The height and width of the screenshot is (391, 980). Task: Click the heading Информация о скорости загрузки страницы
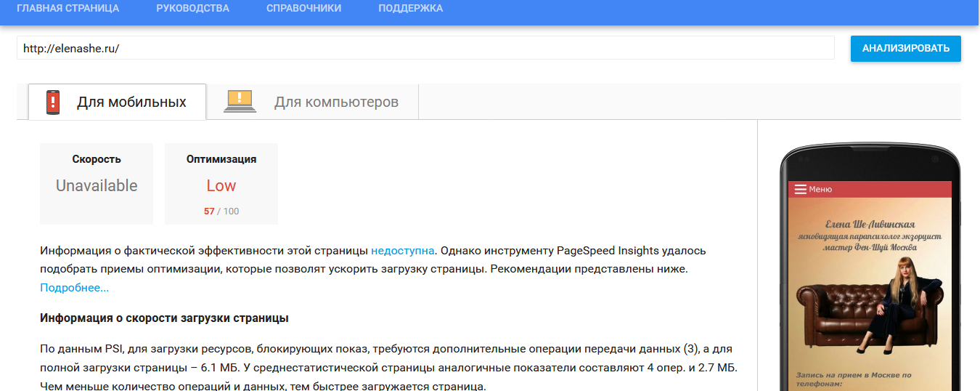click(x=165, y=318)
